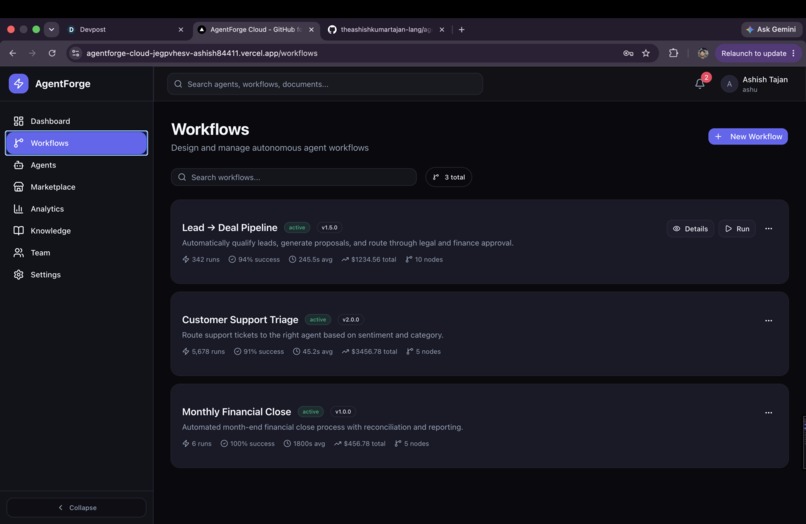Image resolution: width=806 pixels, height=524 pixels.
Task: Click the v1.0.0 version tag
Action: pyautogui.click(x=343, y=411)
